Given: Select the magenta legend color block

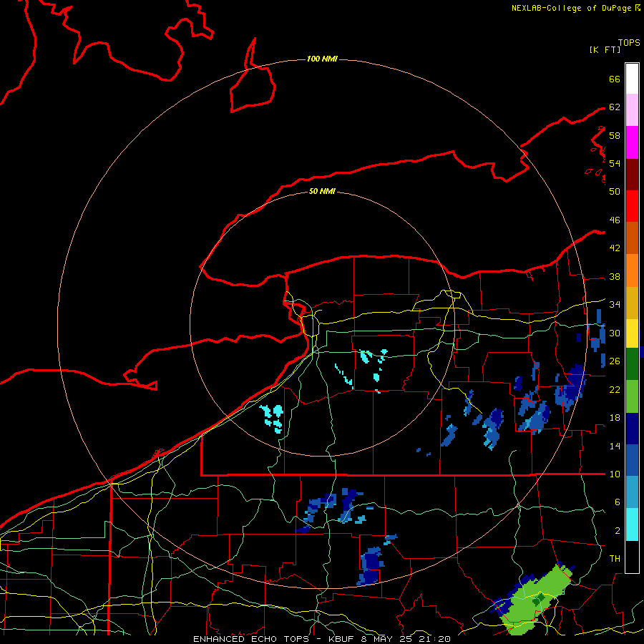Looking at the screenshot, I should coord(632,142).
